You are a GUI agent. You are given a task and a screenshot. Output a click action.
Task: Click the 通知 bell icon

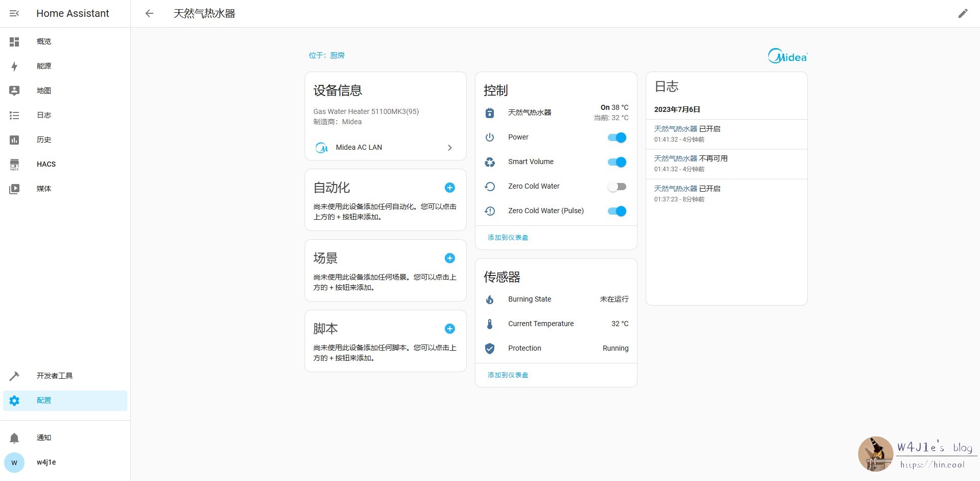point(14,438)
